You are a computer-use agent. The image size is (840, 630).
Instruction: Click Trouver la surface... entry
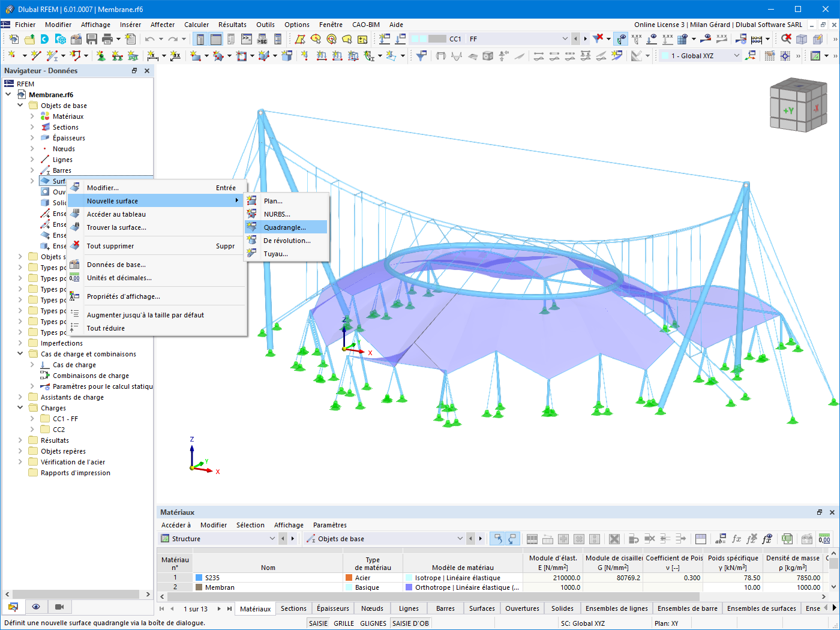(x=157, y=227)
